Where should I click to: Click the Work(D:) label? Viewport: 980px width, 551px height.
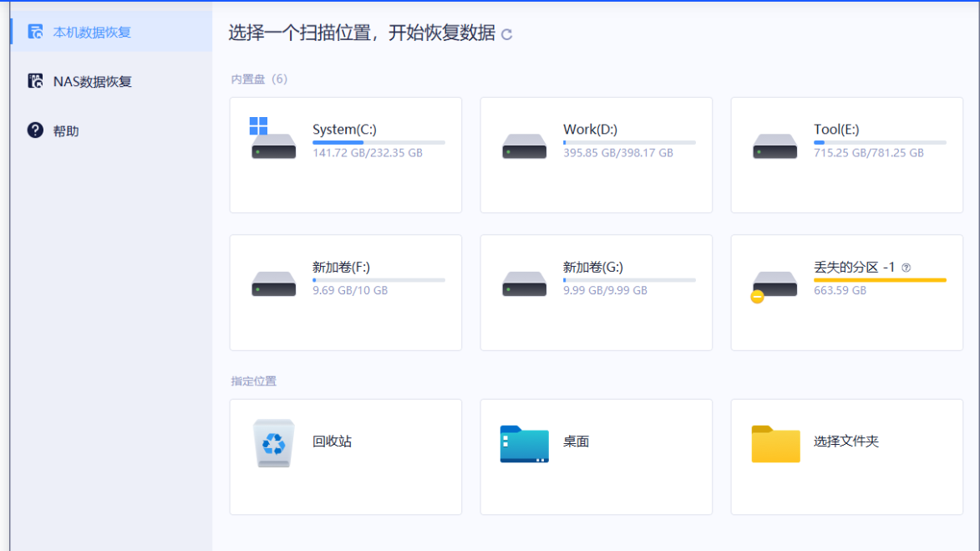pyautogui.click(x=590, y=130)
